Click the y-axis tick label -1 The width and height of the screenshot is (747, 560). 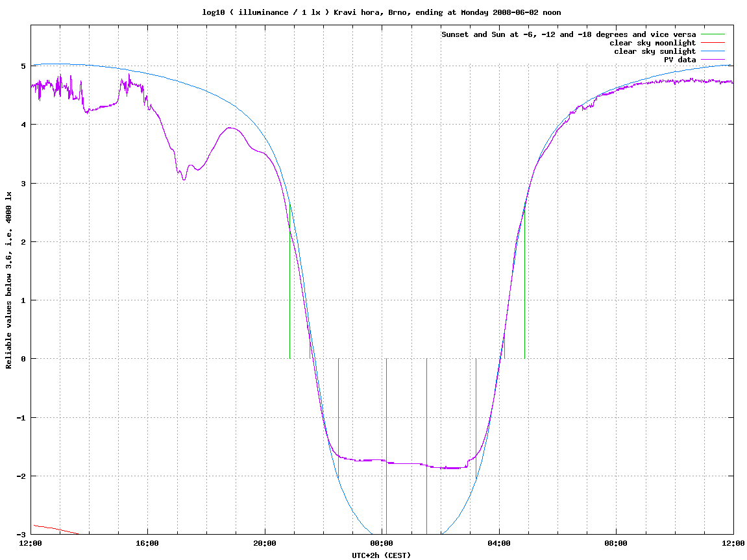[21, 417]
